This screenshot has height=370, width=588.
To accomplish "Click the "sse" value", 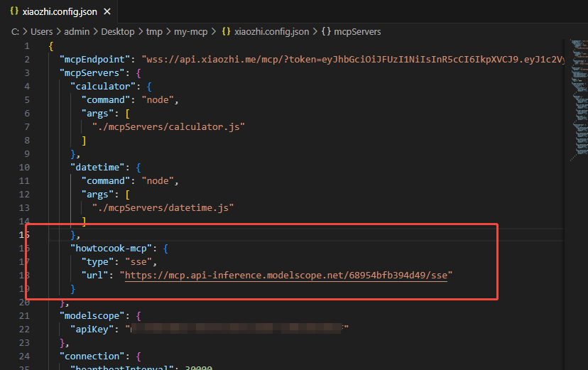I will coord(138,262).
